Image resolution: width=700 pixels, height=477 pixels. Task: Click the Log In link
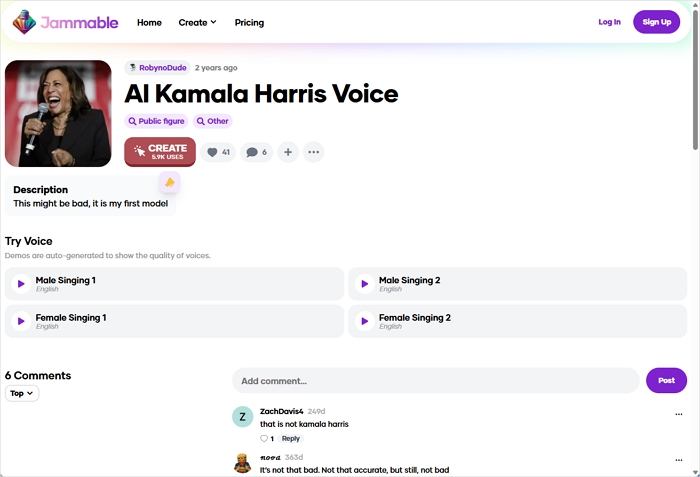tap(609, 22)
